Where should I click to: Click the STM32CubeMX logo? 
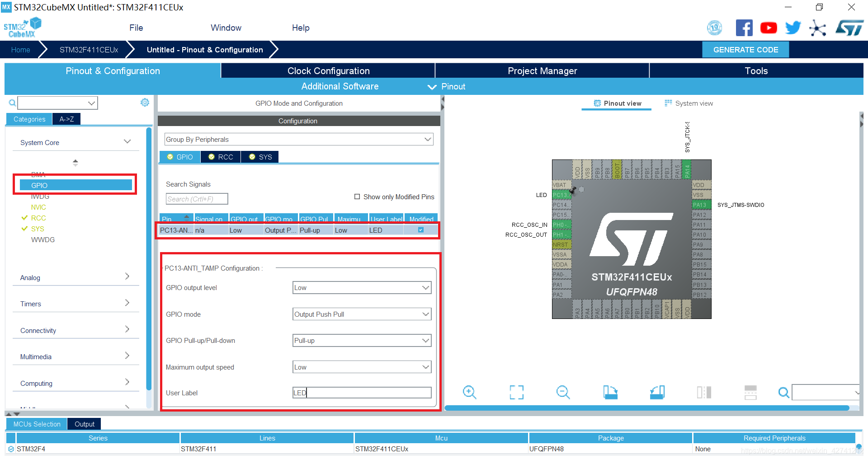tap(22, 28)
